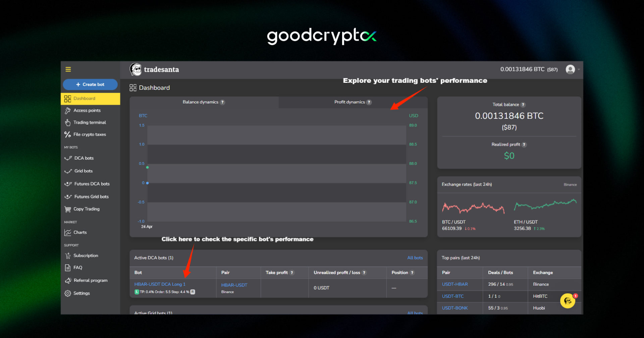
Task: Open Settings from the sidebar
Action: coord(81,293)
